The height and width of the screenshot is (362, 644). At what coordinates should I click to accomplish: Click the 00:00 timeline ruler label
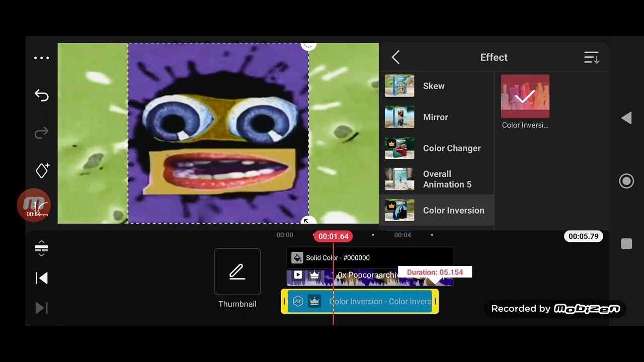(285, 235)
